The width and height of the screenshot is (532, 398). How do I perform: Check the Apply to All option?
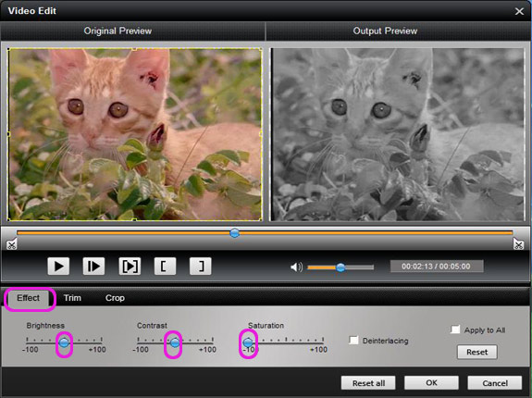[455, 330]
